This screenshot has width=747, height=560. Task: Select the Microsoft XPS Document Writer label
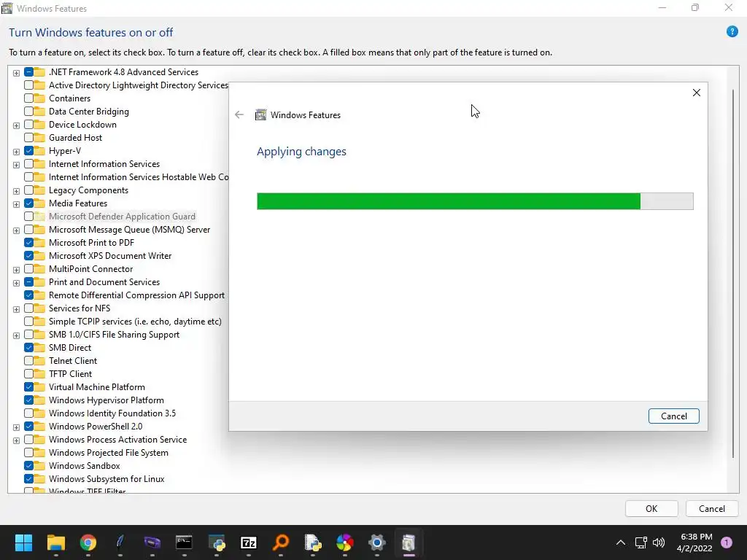tap(110, 256)
